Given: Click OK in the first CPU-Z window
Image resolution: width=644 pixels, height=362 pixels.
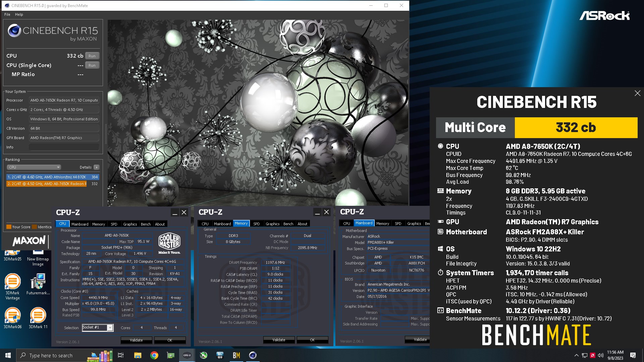Looking at the screenshot, I should 170,340.
